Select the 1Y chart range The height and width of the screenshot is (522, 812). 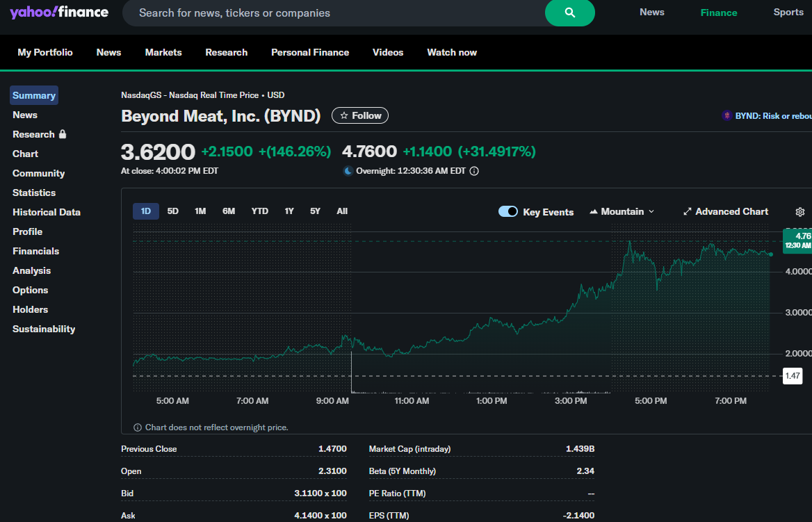click(x=289, y=211)
